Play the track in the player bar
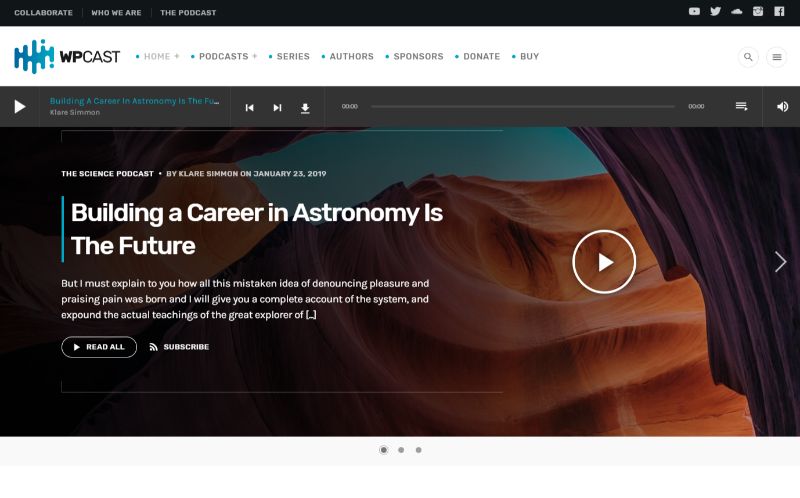This screenshot has height=498, width=800. coord(19,107)
